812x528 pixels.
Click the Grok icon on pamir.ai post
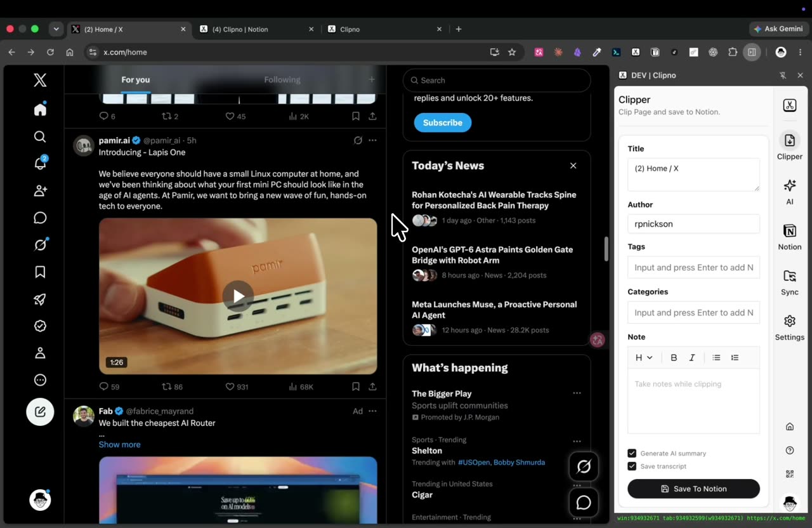point(358,140)
